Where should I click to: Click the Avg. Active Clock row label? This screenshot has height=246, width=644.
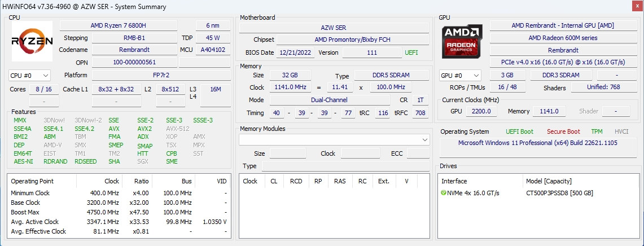[x=34, y=222]
